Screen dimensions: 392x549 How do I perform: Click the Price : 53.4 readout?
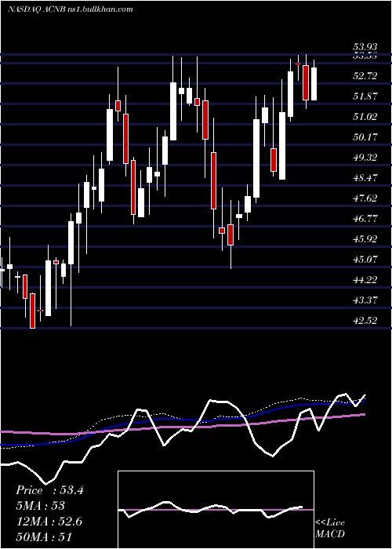tap(49, 490)
